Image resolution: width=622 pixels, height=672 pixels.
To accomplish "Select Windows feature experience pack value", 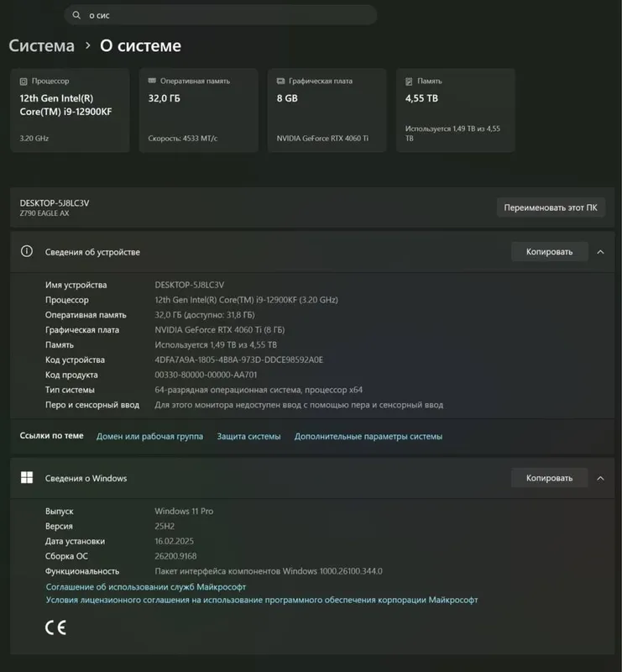I will pos(269,571).
